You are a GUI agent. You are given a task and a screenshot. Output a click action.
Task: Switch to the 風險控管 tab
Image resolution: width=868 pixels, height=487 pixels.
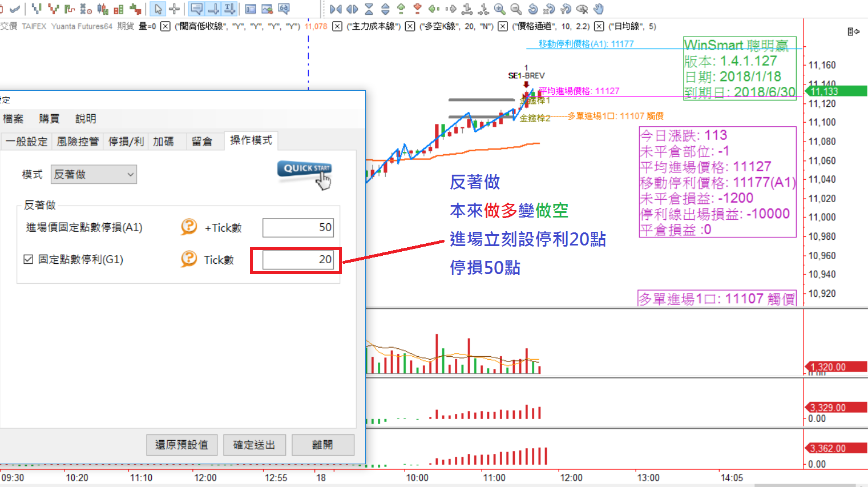[x=78, y=142]
